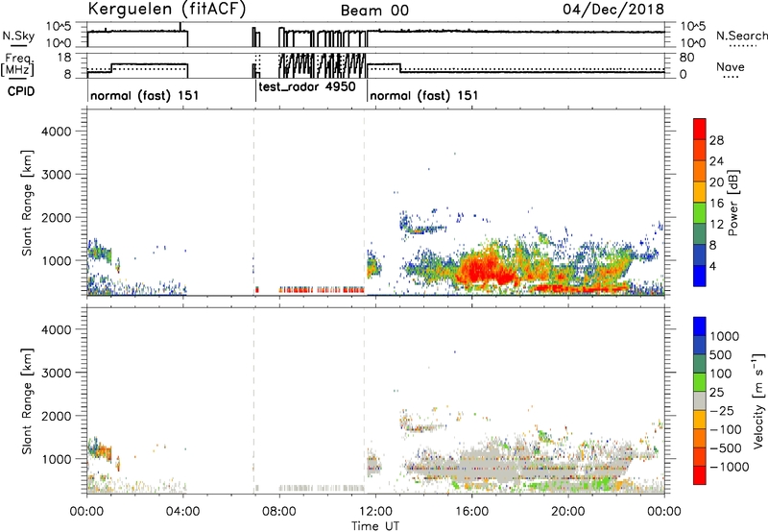This screenshot has width=768, height=532.
Task: Click the 'CPID' row label
Action: [x=21, y=91]
